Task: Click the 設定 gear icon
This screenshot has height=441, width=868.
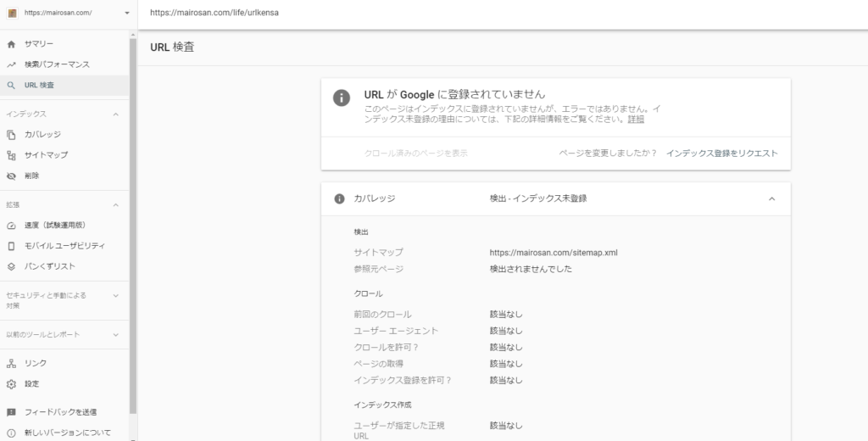Action: [x=11, y=383]
